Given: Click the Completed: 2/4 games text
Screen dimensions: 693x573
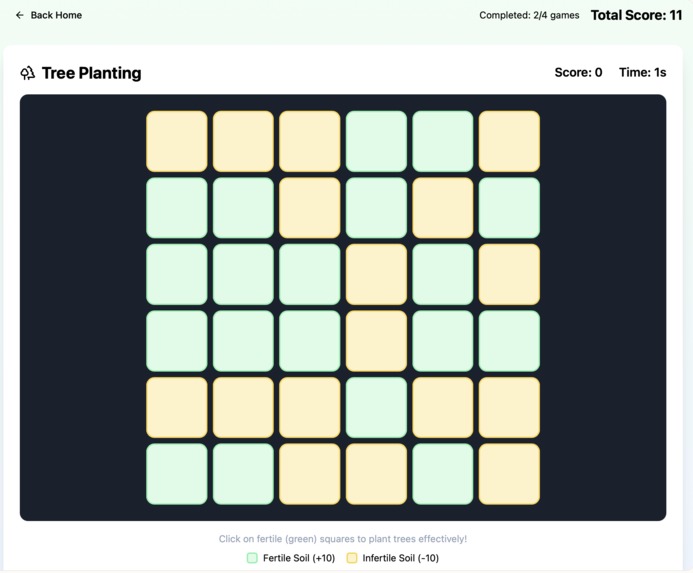Looking at the screenshot, I should pyautogui.click(x=529, y=15).
